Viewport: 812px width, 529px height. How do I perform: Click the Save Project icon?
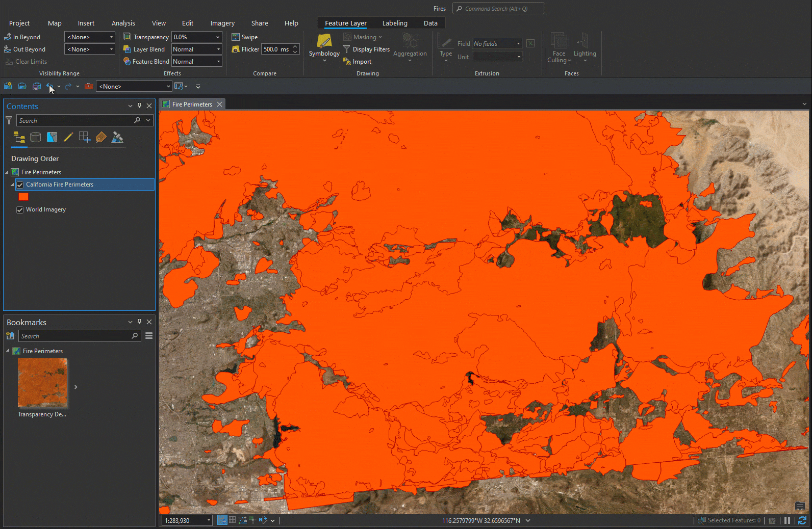(x=36, y=87)
